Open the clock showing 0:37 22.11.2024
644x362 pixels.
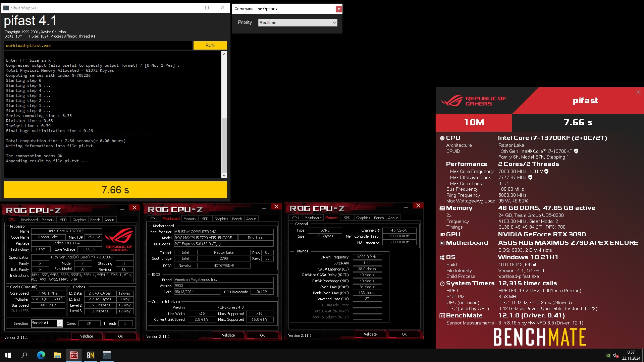[x=631, y=355]
